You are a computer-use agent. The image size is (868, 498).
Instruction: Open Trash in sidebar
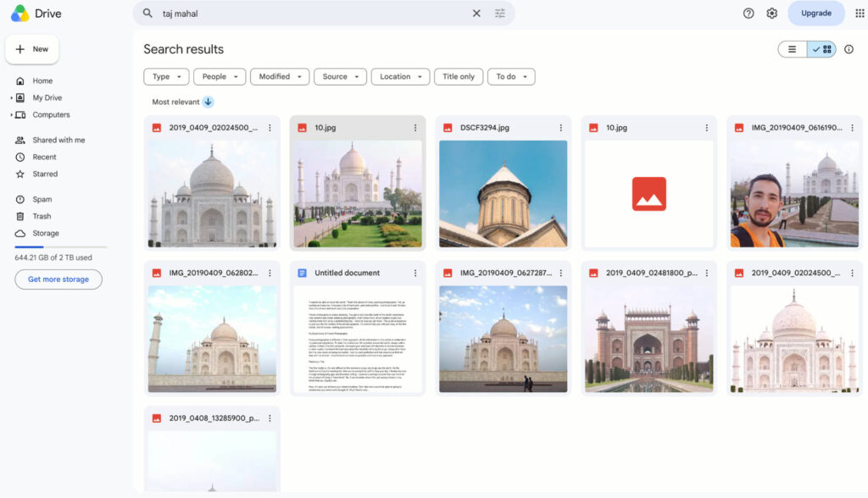[x=42, y=216]
